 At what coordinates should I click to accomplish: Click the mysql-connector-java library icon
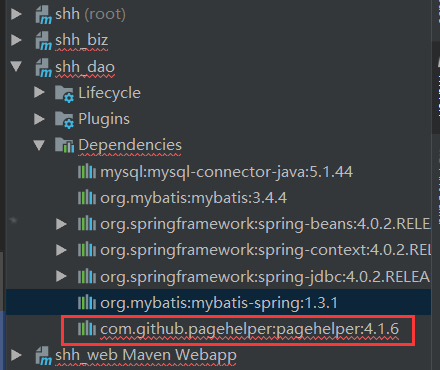(87, 172)
